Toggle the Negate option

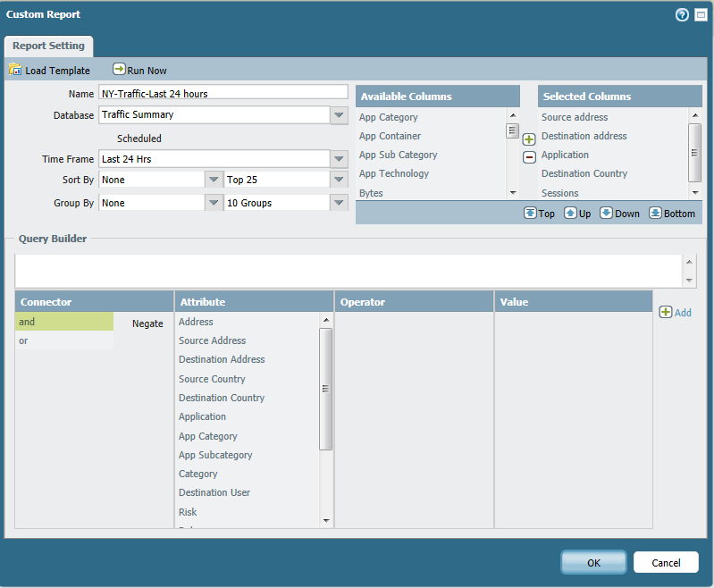(147, 323)
